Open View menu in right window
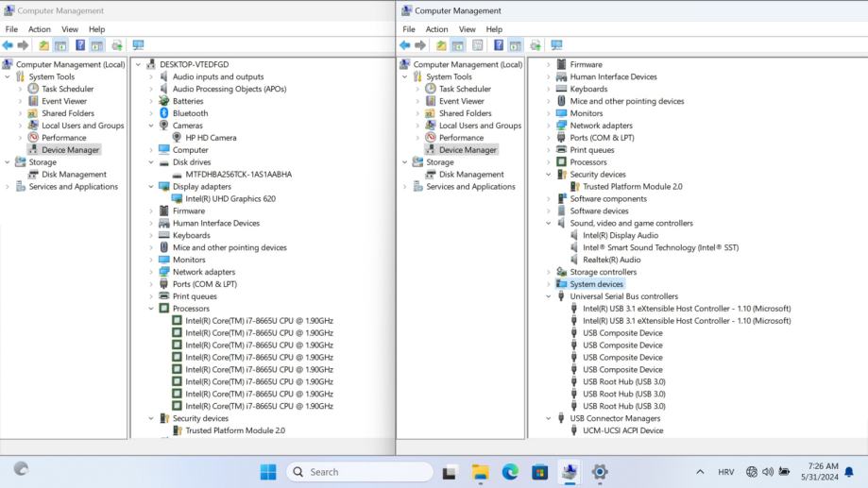 coord(468,29)
